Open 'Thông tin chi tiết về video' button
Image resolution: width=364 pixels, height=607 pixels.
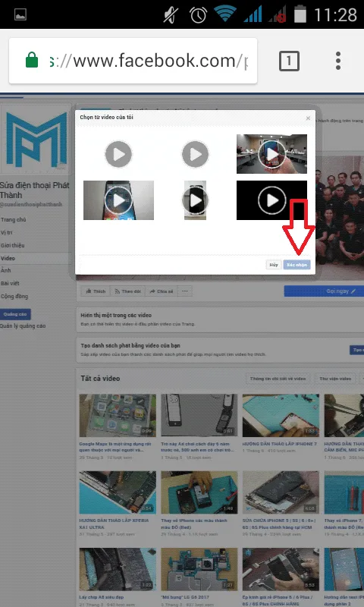pos(278,379)
